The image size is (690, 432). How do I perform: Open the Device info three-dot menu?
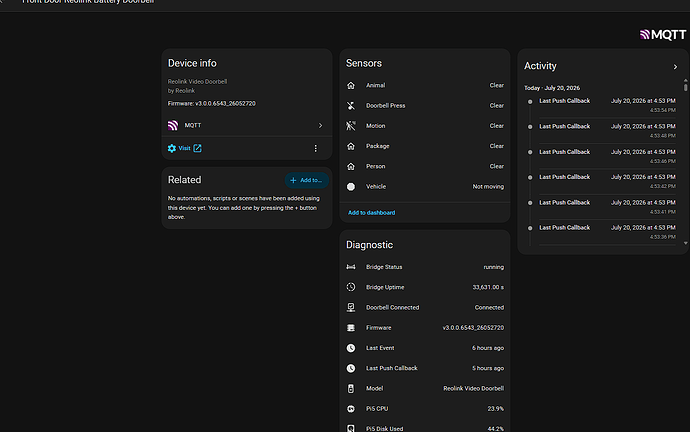[x=316, y=148]
